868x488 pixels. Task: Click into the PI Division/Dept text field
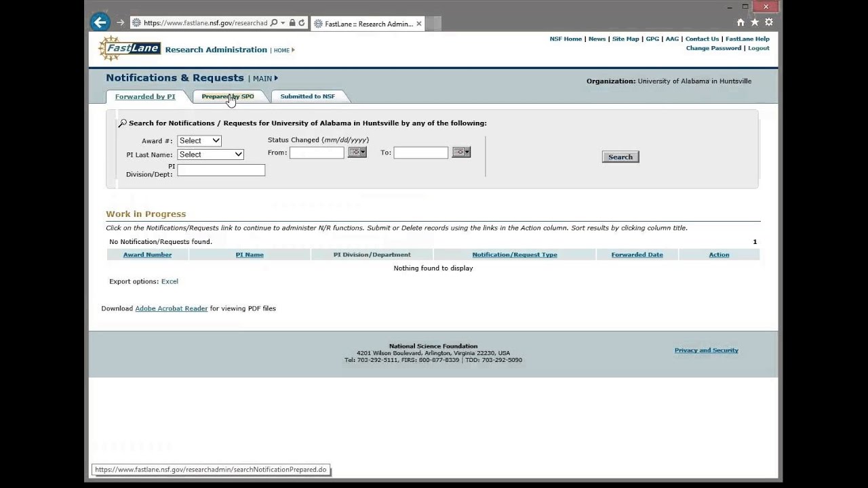tap(221, 170)
